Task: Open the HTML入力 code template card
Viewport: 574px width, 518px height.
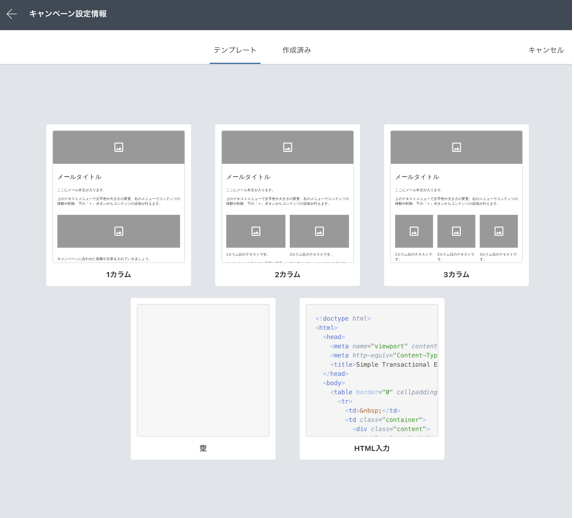Action: tap(372, 379)
